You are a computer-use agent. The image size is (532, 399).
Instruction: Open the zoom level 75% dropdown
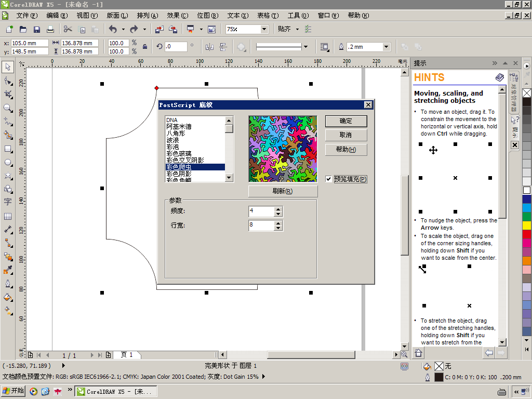(264, 29)
